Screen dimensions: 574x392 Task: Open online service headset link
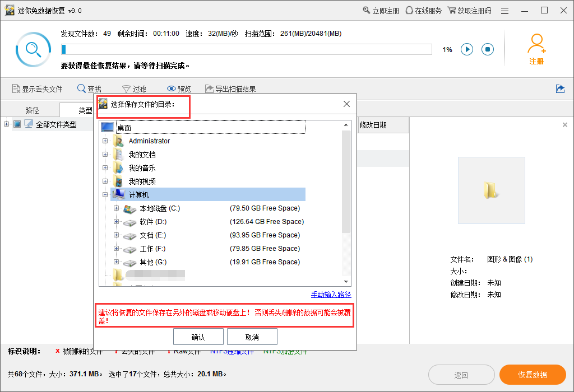424,11
